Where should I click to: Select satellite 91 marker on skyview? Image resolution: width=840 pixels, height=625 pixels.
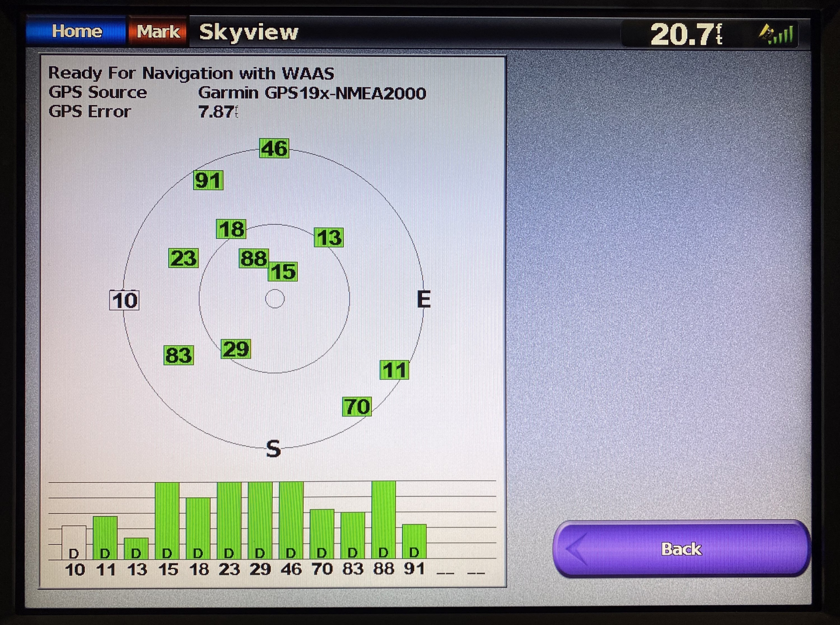coord(208,180)
